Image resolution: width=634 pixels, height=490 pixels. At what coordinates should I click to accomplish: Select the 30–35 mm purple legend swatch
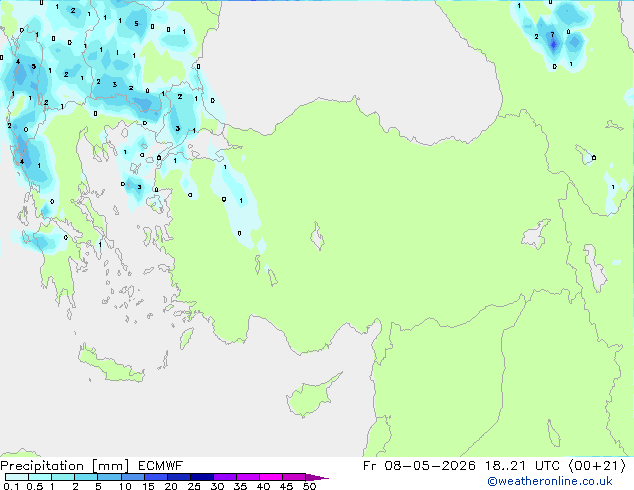point(225,477)
